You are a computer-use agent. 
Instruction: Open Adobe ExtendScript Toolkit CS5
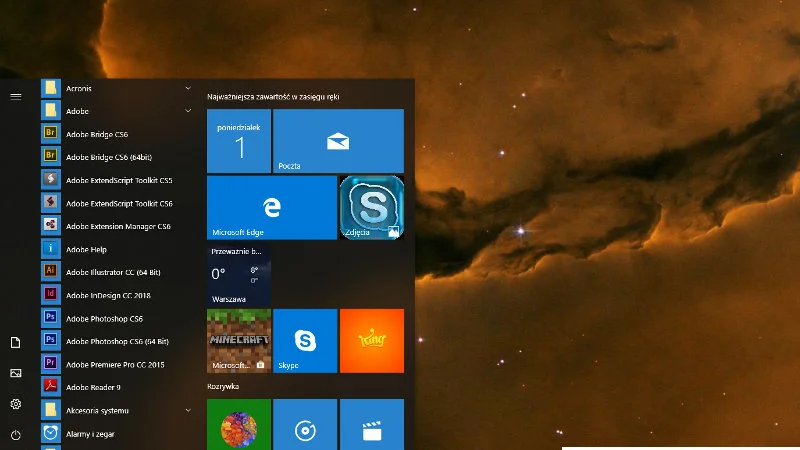tap(116, 180)
